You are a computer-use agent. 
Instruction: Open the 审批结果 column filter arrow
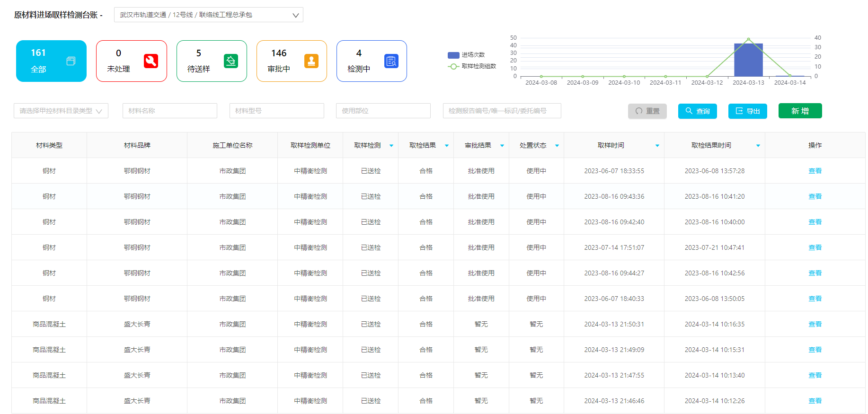(x=502, y=146)
